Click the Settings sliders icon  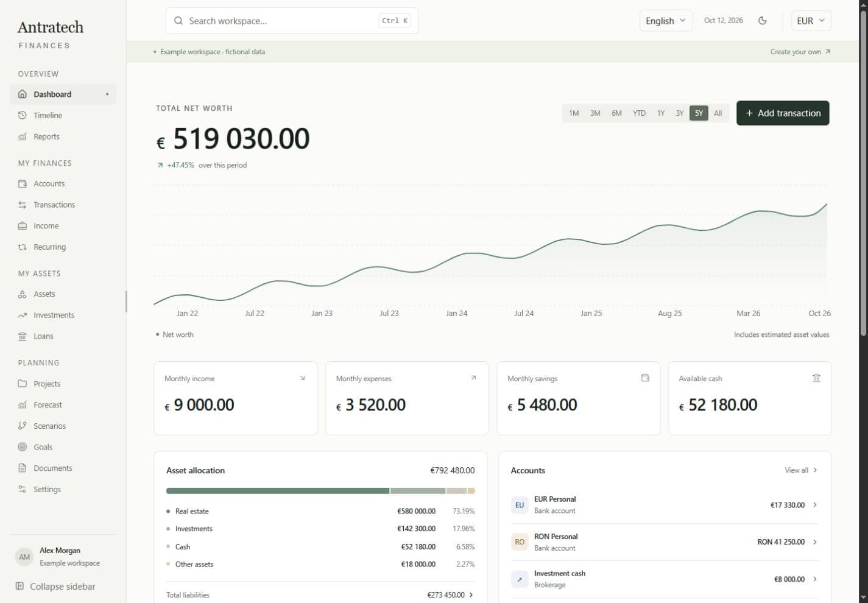(x=23, y=489)
